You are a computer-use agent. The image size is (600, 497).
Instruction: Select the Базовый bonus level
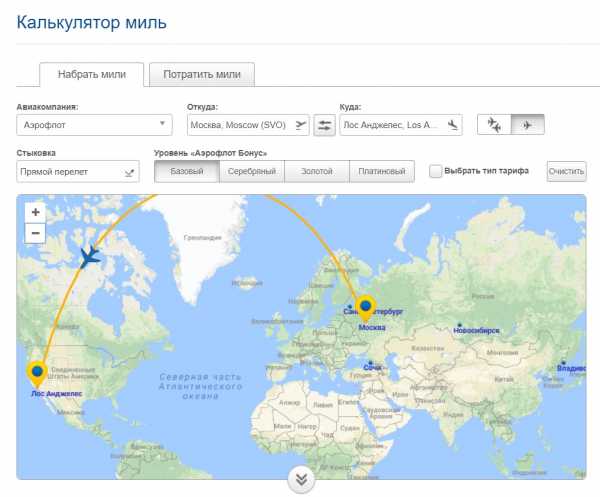tap(187, 171)
